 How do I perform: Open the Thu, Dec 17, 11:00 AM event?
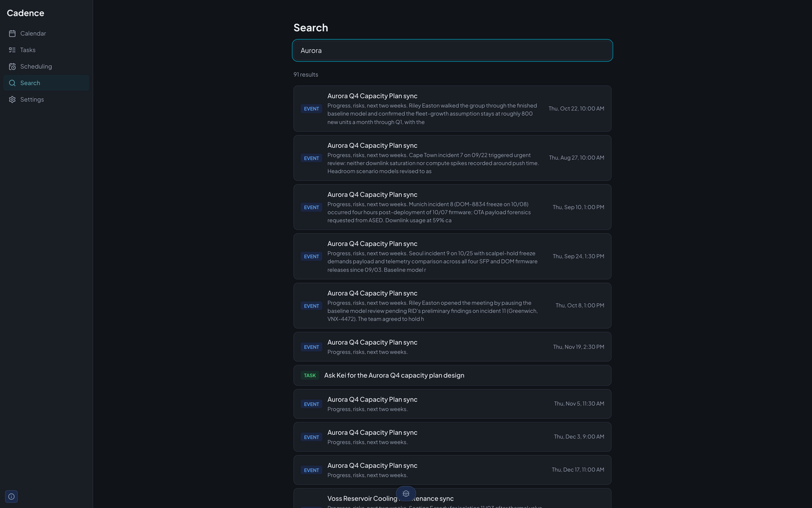452,470
